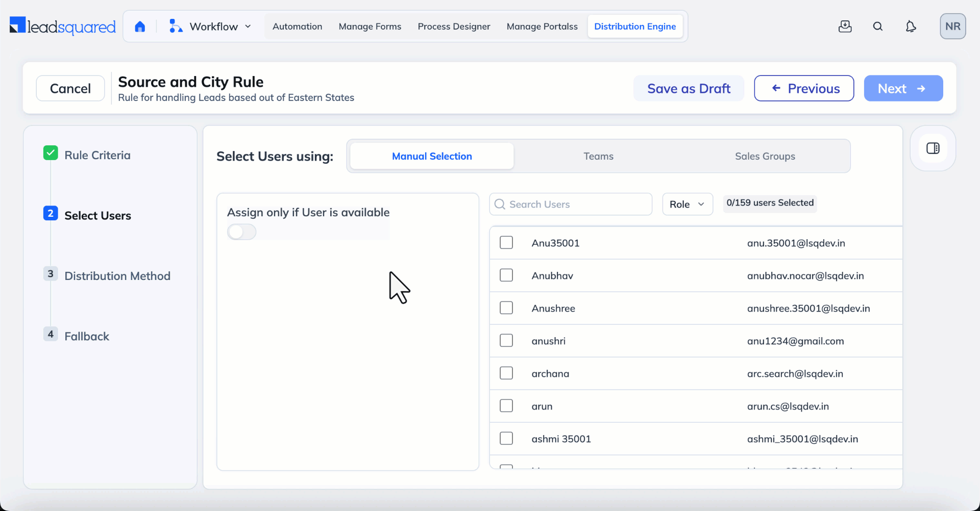The image size is (980, 511).
Task: Switch to the Sales Groups tab
Action: (765, 156)
